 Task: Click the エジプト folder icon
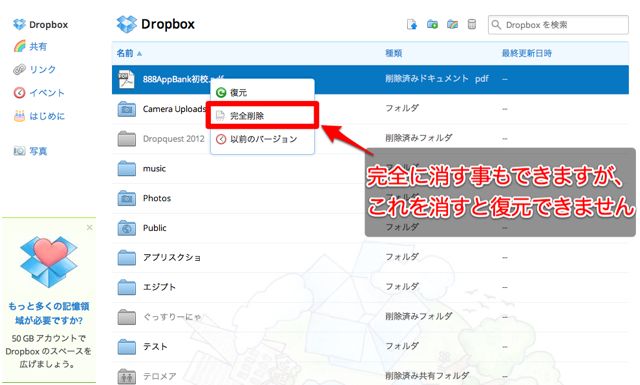click(x=127, y=287)
